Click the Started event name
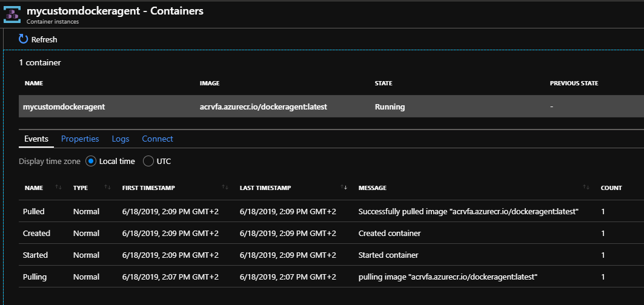 (x=35, y=255)
